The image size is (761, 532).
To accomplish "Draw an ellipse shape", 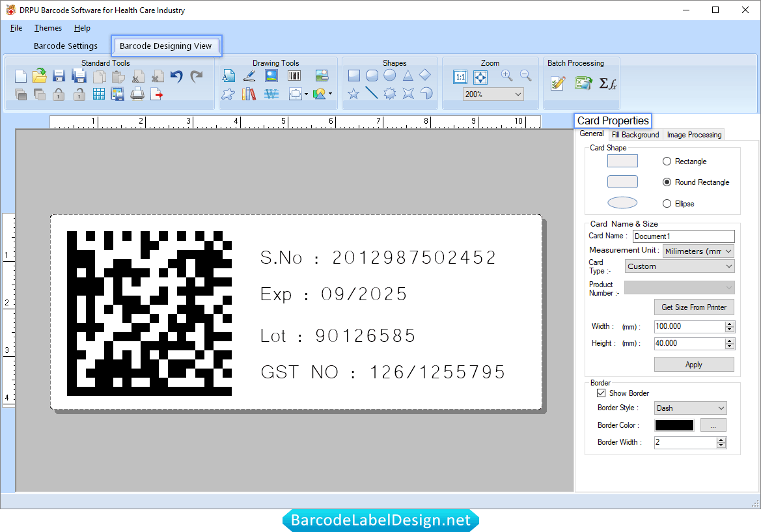I will coord(390,76).
